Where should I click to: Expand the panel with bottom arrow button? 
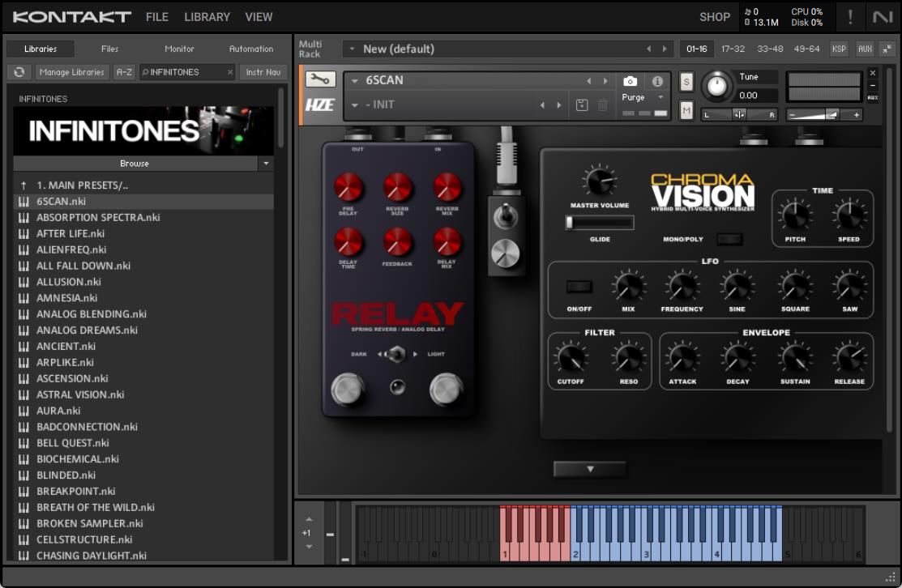coord(590,469)
